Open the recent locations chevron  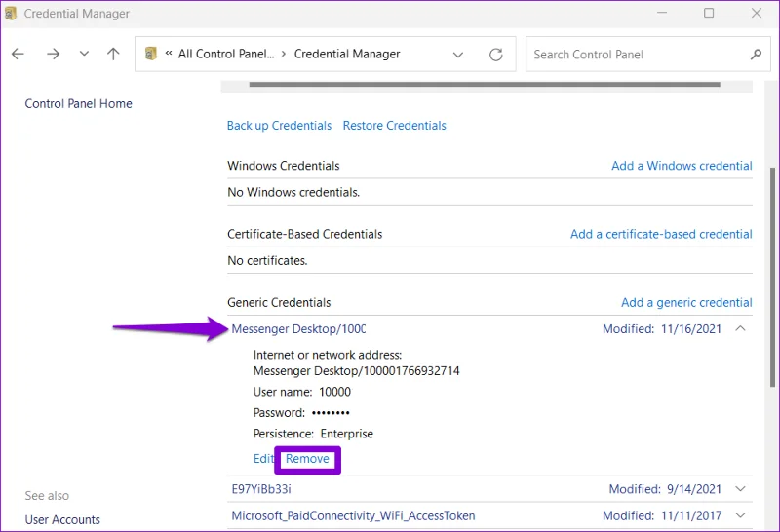point(84,54)
